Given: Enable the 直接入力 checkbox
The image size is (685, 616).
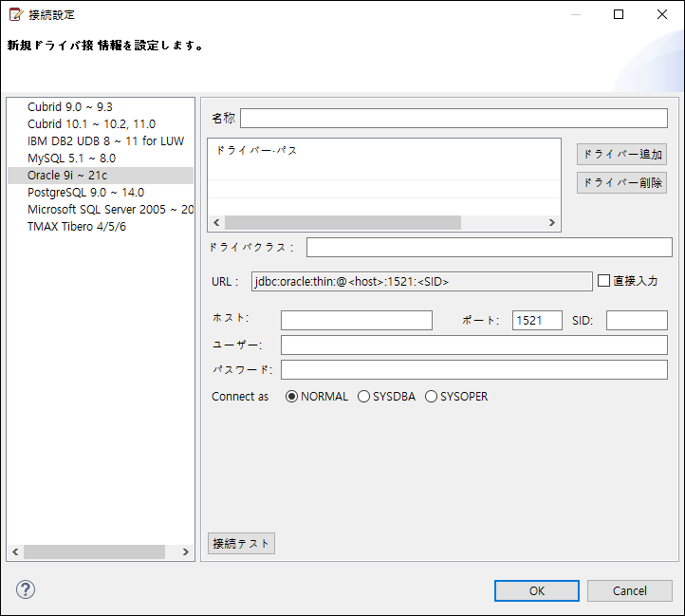Looking at the screenshot, I should pyautogui.click(x=603, y=281).
